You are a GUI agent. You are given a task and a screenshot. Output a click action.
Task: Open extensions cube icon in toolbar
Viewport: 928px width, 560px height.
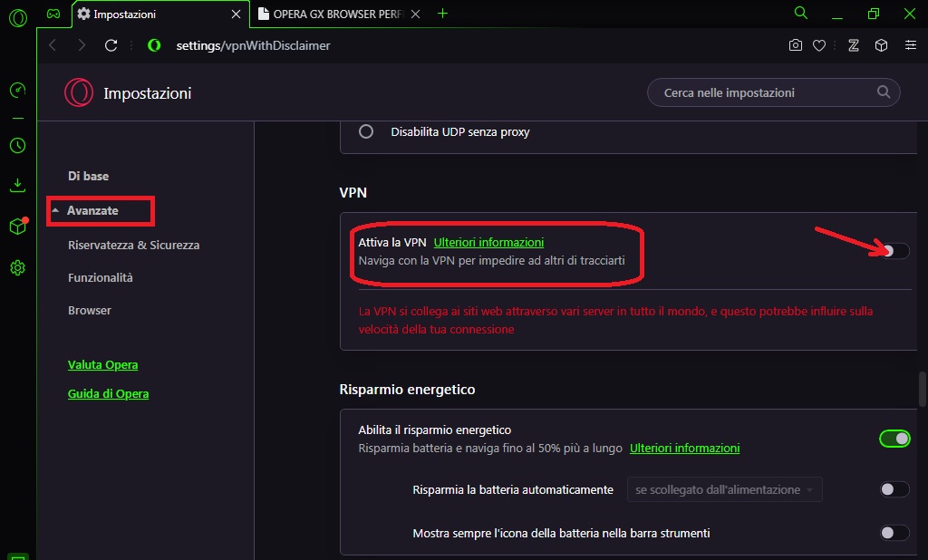click(881, 45)
